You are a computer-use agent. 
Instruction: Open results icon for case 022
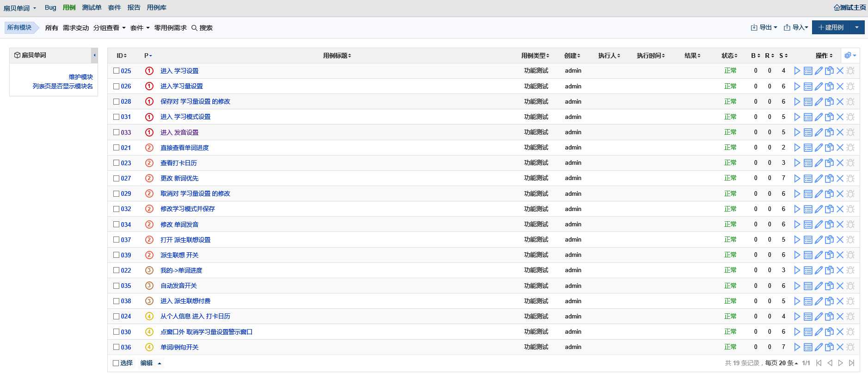(x=808, y=270)
